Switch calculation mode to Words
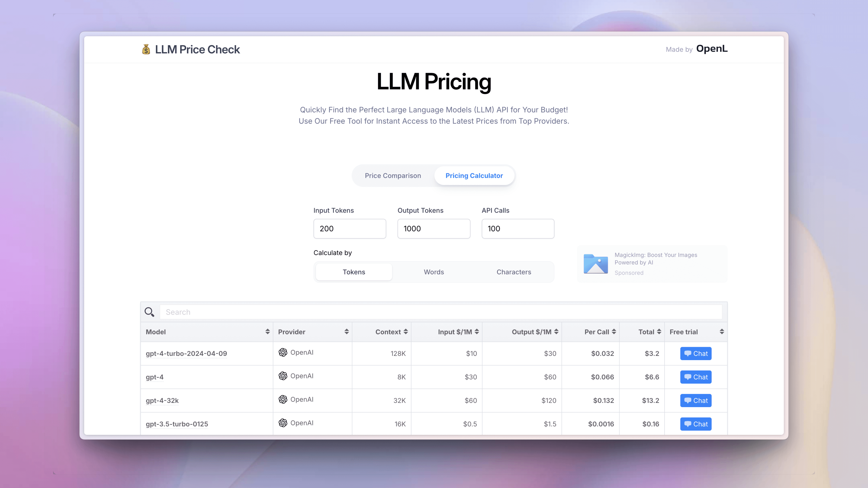The height and width of the screenshot is (488, 868). [434, 272]
